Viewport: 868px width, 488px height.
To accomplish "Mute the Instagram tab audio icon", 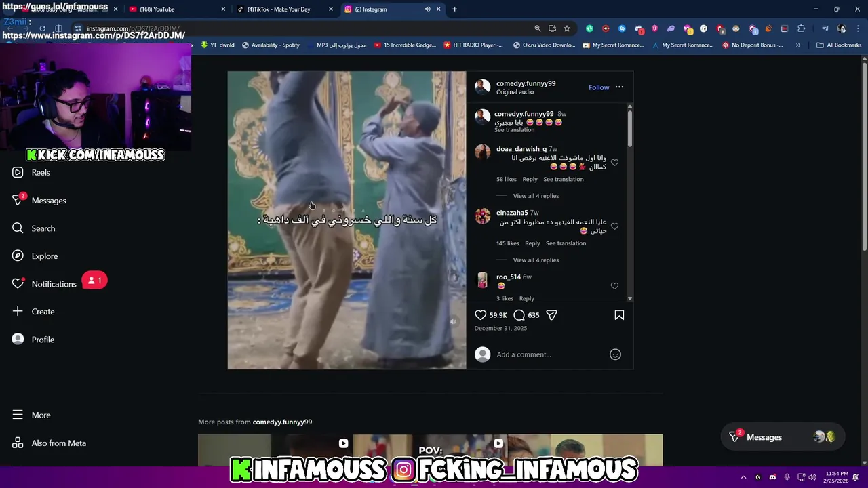I will pos(427,9).
